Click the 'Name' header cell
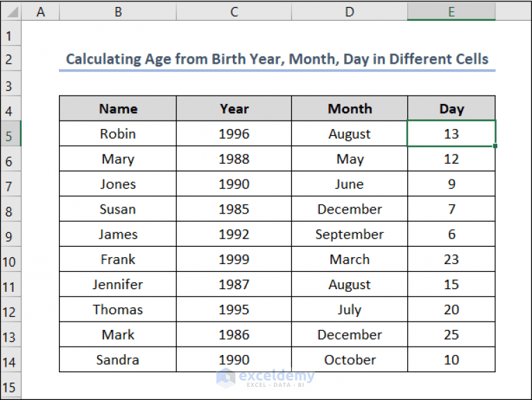 [118, 108]
